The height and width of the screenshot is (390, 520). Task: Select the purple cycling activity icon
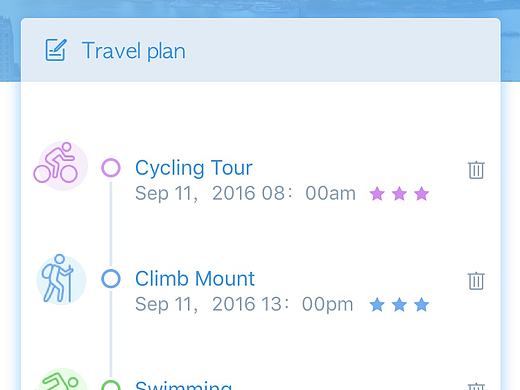click(x=60, y=166)
